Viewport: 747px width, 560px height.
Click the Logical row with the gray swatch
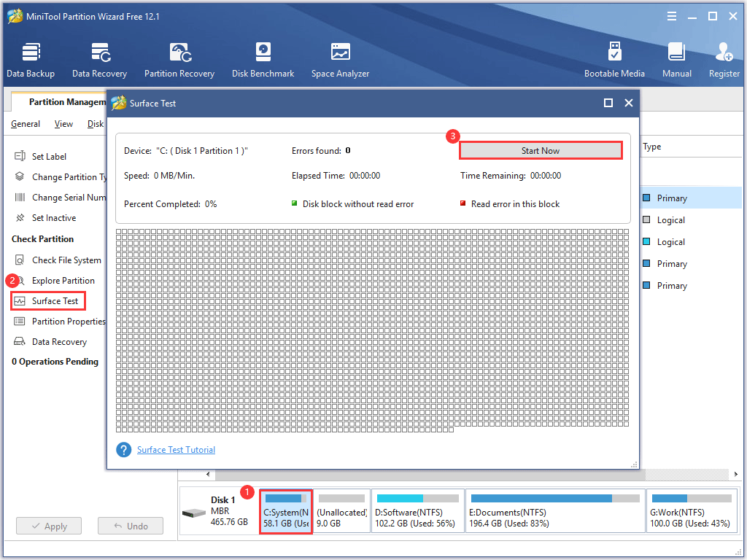coord(691,220)
